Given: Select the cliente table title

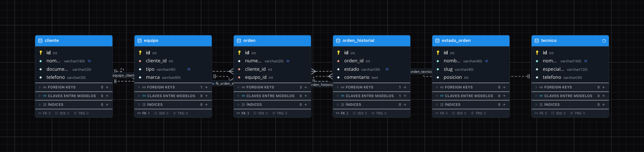Looking at the screenshot, I should coord(52,41).
